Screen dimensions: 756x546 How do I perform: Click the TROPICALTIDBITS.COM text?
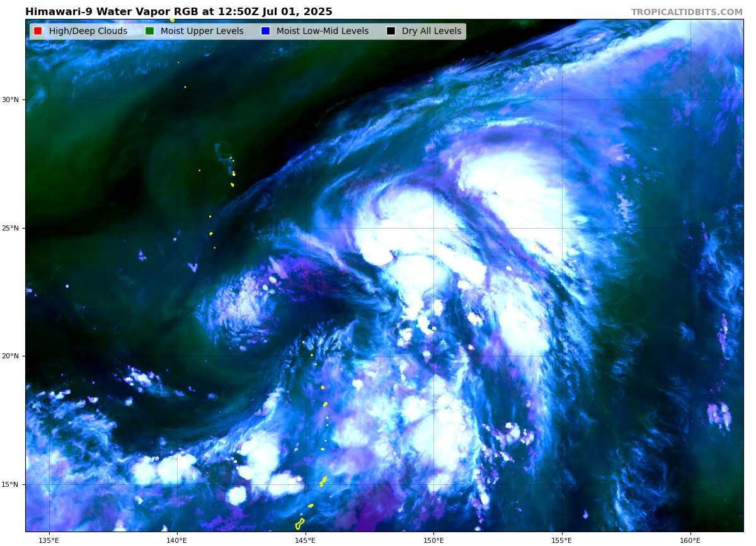687,12
